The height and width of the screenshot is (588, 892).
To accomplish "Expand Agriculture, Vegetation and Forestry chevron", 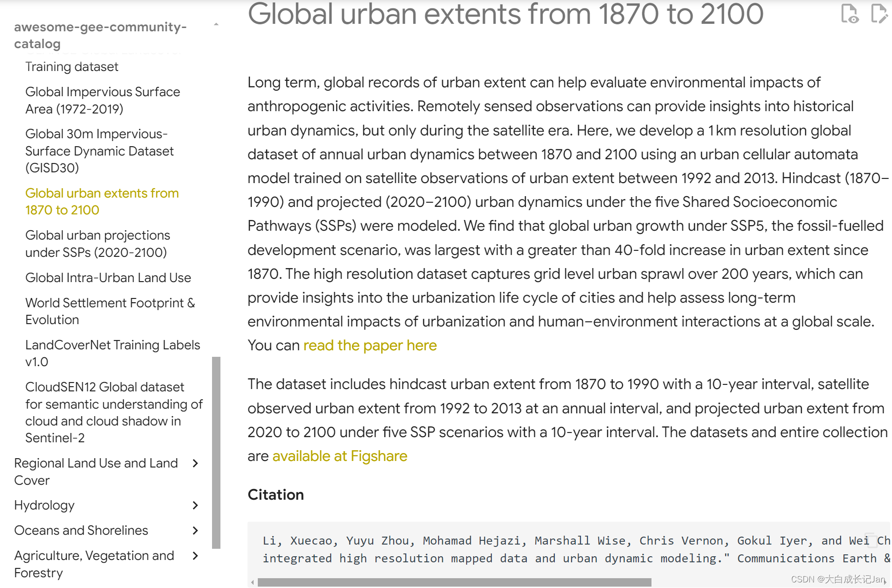I will pyautogui.click(x=195, y=556).
